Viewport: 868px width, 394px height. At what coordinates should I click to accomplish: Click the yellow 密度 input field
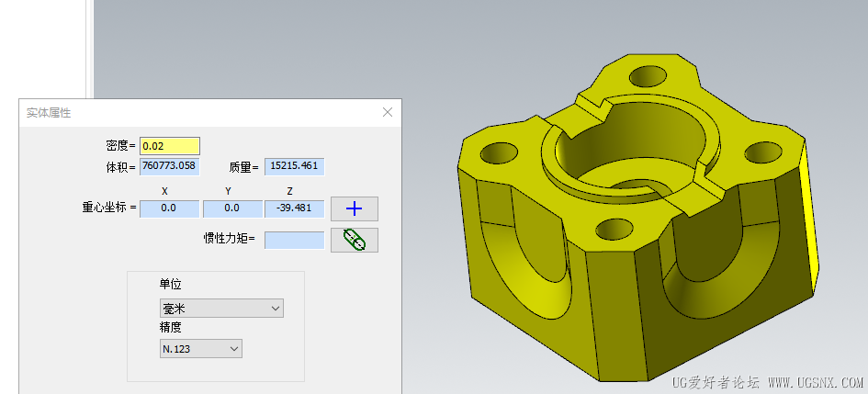[x=169, y=146]
